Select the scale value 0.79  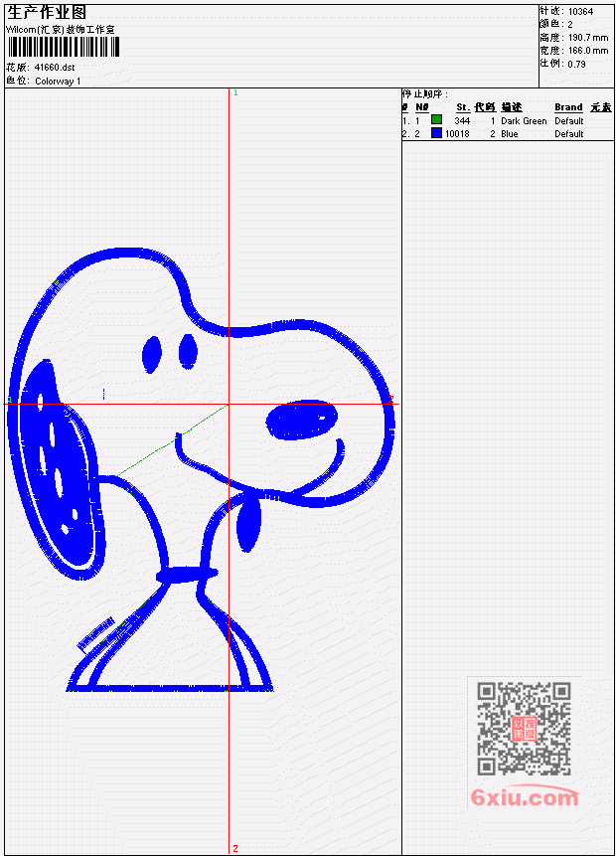(576, 64)
